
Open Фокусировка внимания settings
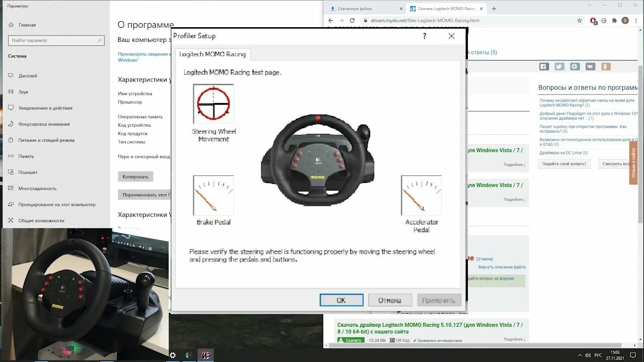pos(44,124)
